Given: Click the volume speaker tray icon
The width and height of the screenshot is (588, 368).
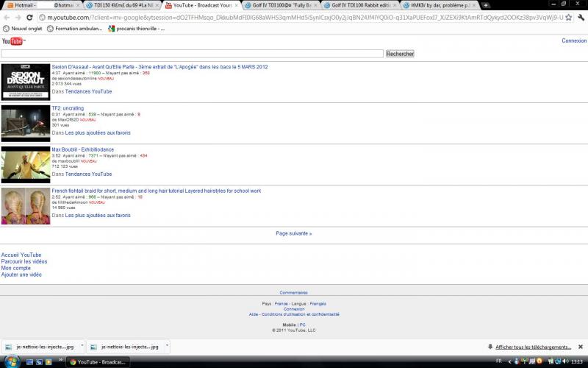Looking at the screenshot, I should pos(565,361).
